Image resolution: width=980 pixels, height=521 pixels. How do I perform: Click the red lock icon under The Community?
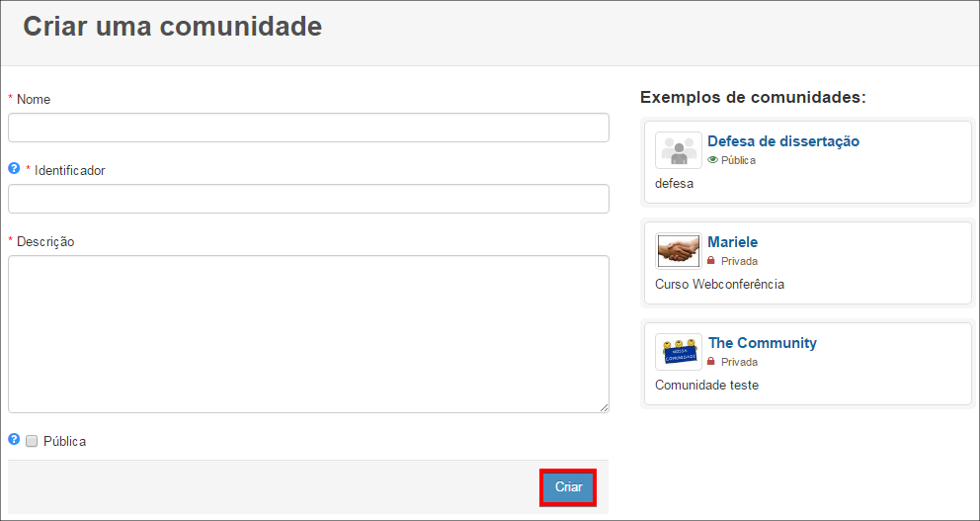point(711,362)
